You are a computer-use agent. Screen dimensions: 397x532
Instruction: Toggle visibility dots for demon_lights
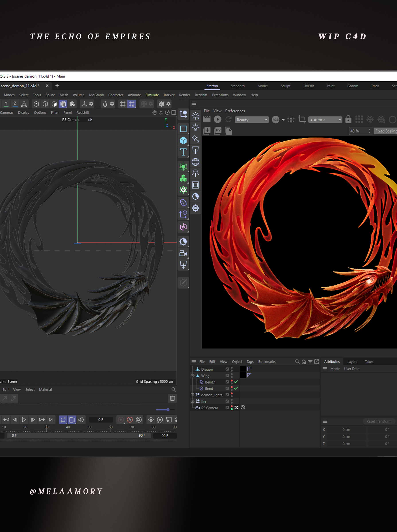pos(232,395)
